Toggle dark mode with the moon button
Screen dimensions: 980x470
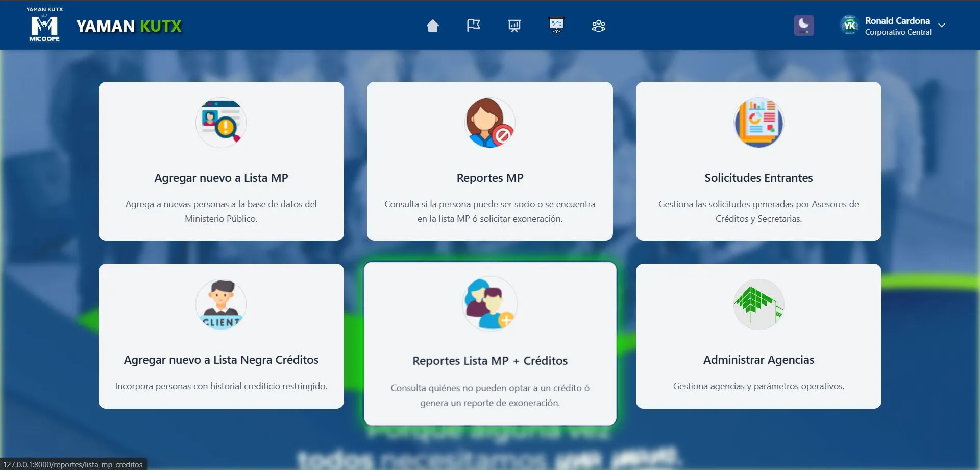(803, 26)
